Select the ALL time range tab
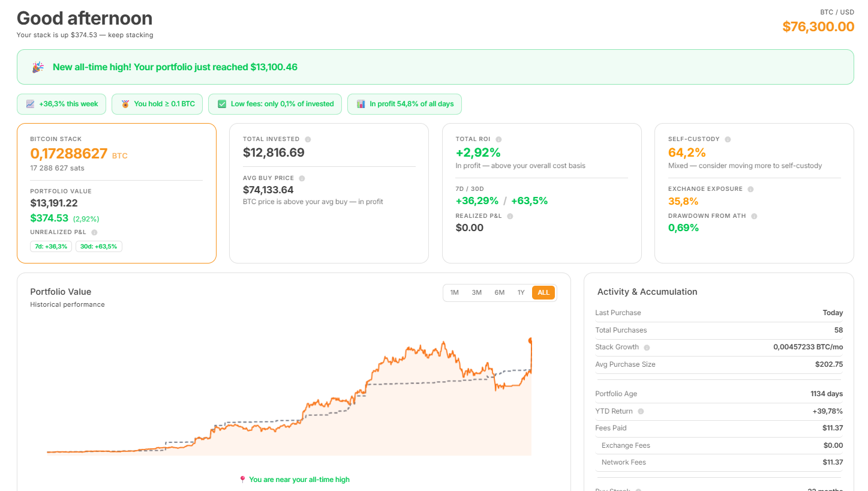 pyautogui.click(x=543, y=293)
